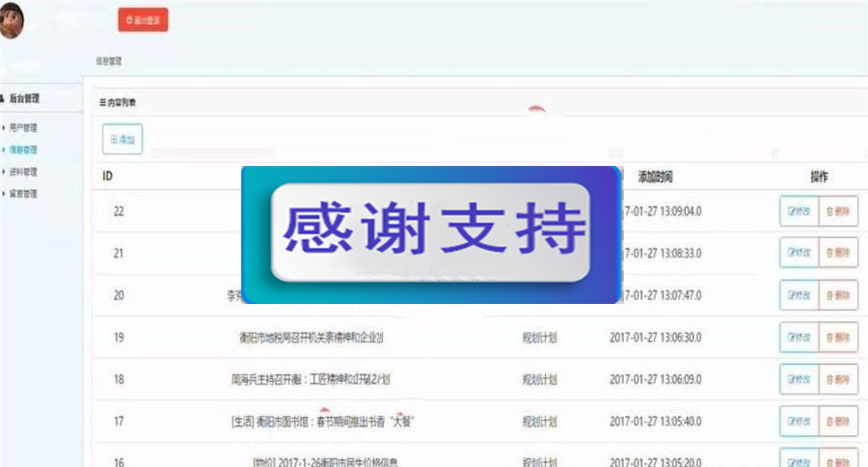
Task: Click 删除 delete for row 20
Action: pos(838,295)
